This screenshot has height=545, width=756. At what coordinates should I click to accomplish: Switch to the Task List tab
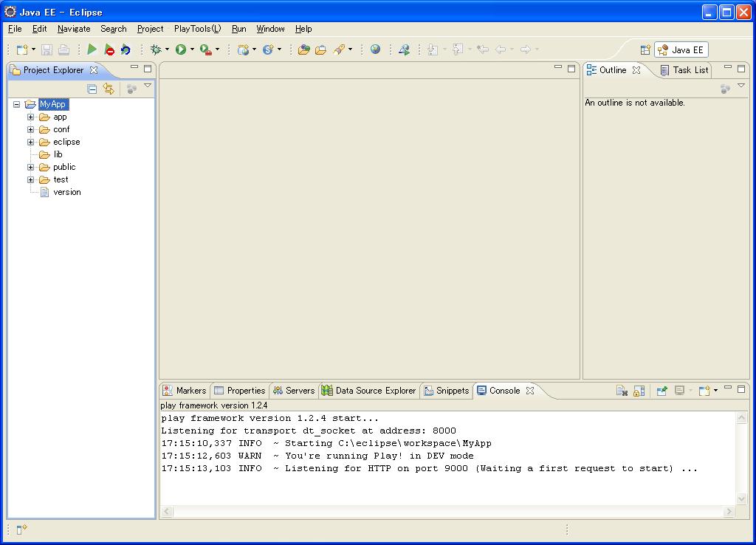(684, 70)
